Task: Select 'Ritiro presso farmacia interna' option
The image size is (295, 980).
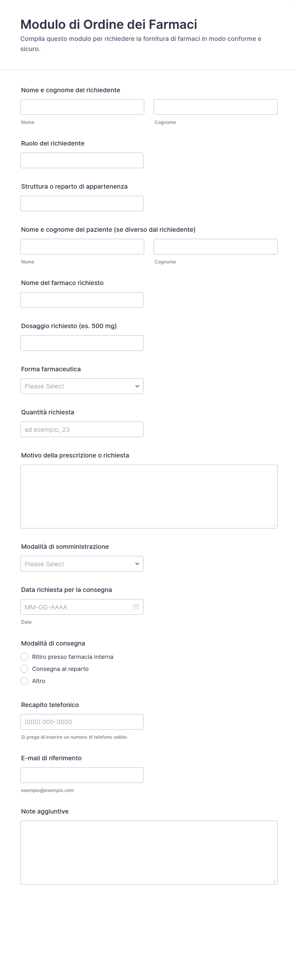Action: pyautogui.click(x=24, y=657)
